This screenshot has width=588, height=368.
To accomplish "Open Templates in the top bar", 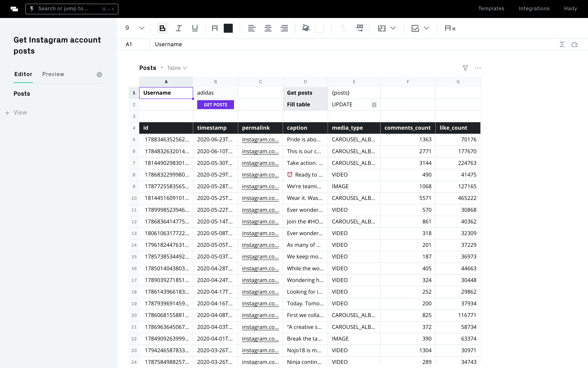I will [x=491, y=9].
